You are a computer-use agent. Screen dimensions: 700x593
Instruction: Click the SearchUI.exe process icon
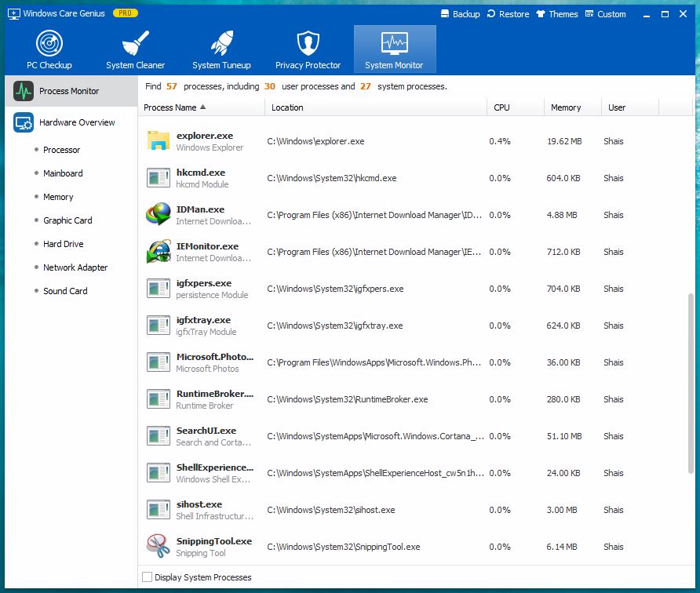(158, 436)
